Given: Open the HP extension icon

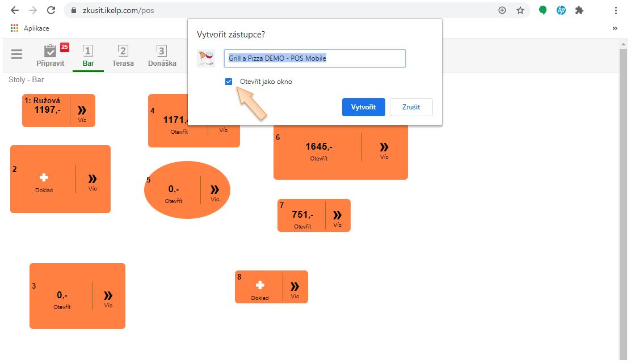Looking at the screenshot, I should pyautogui.click(x=561, y=10).
